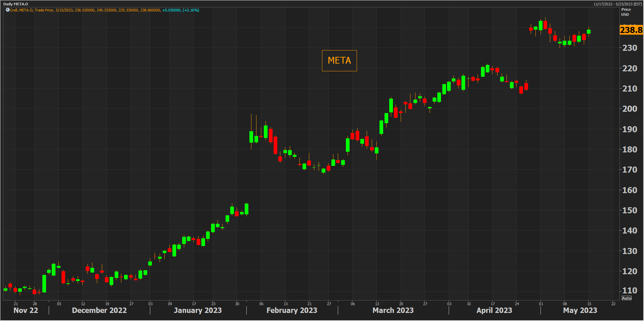This screenshot has height=321, width=644.
Task: Click the Daily META.O chart title
Action: pyautogui.click(x=16, y=4)
